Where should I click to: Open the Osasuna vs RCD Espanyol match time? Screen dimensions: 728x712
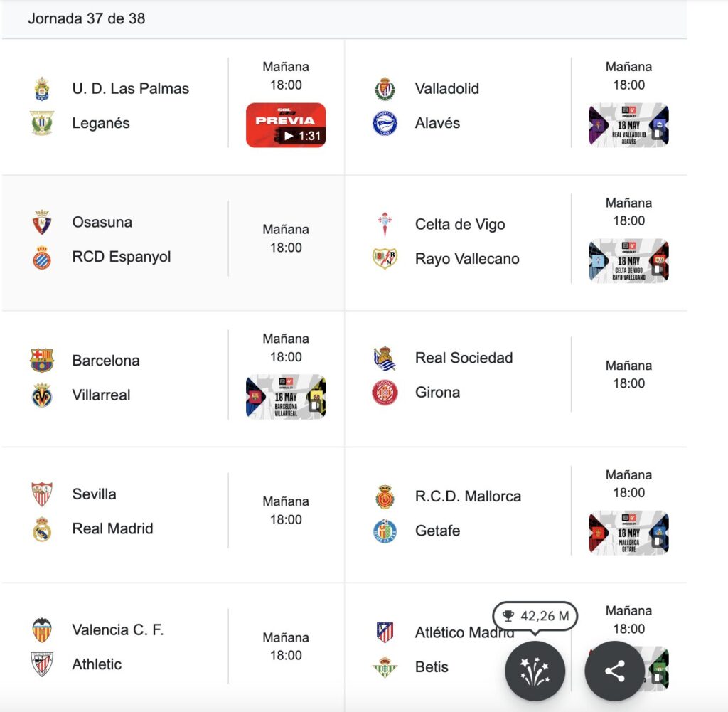click(x=286, y=238)
